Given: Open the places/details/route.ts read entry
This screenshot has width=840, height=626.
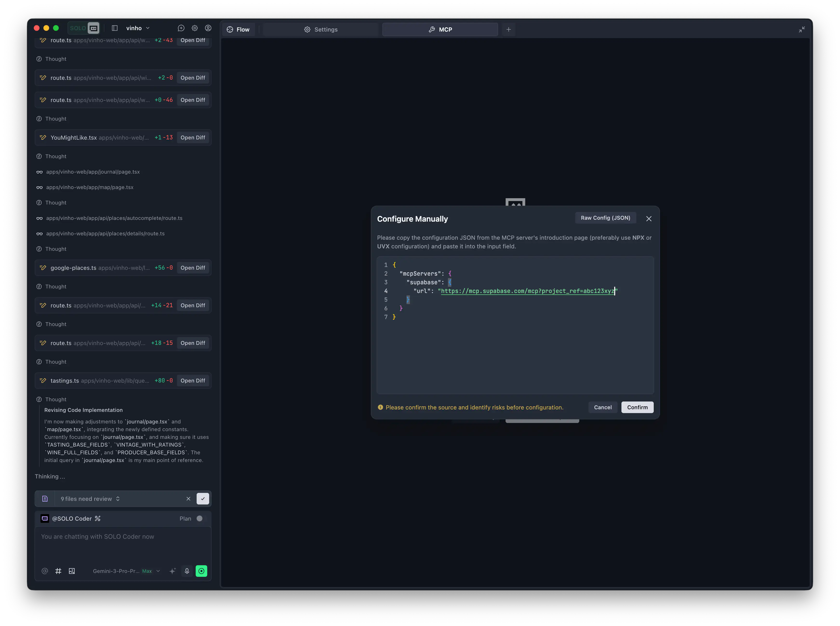Looking at the screenshot, I should [100, 233].
